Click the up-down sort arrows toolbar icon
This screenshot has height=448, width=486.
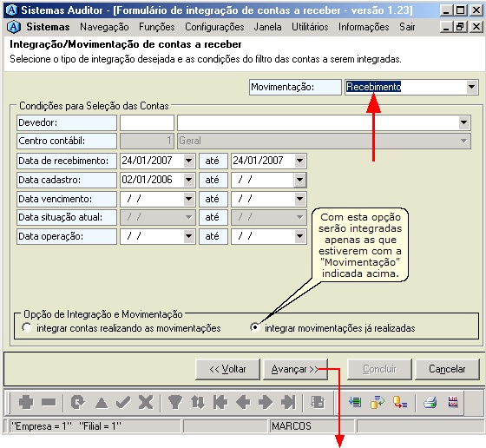(198, 403)
